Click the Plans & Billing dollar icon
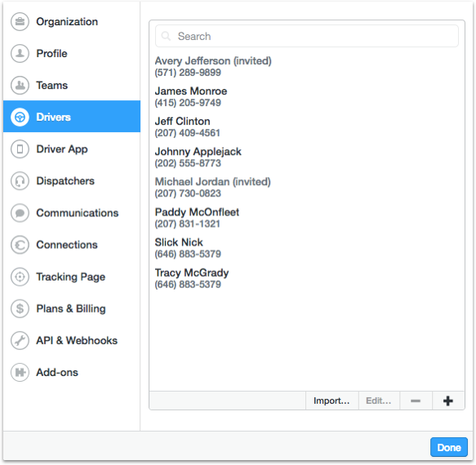476x465 pixels. point(20,309)
